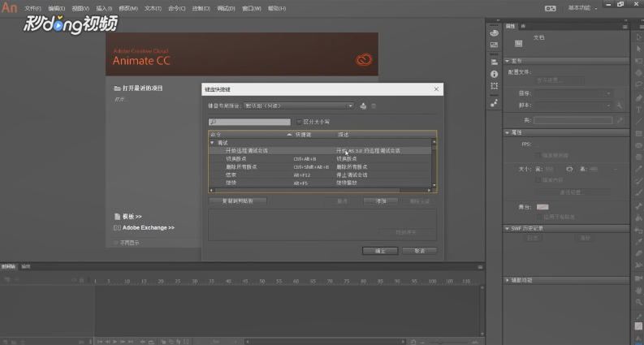Switch to the 输出 tab
644x345 pixels.
[26, 266]
